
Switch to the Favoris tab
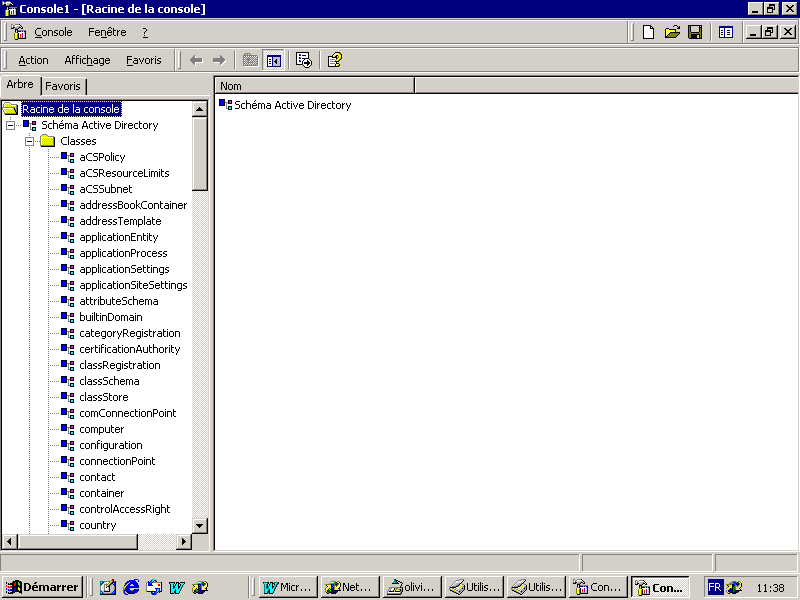[63, 87]
